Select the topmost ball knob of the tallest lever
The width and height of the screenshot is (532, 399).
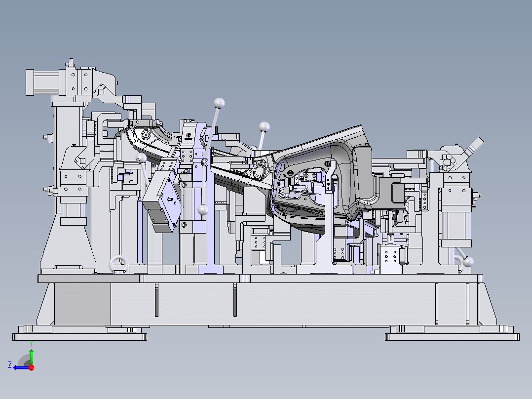[219, 103]
